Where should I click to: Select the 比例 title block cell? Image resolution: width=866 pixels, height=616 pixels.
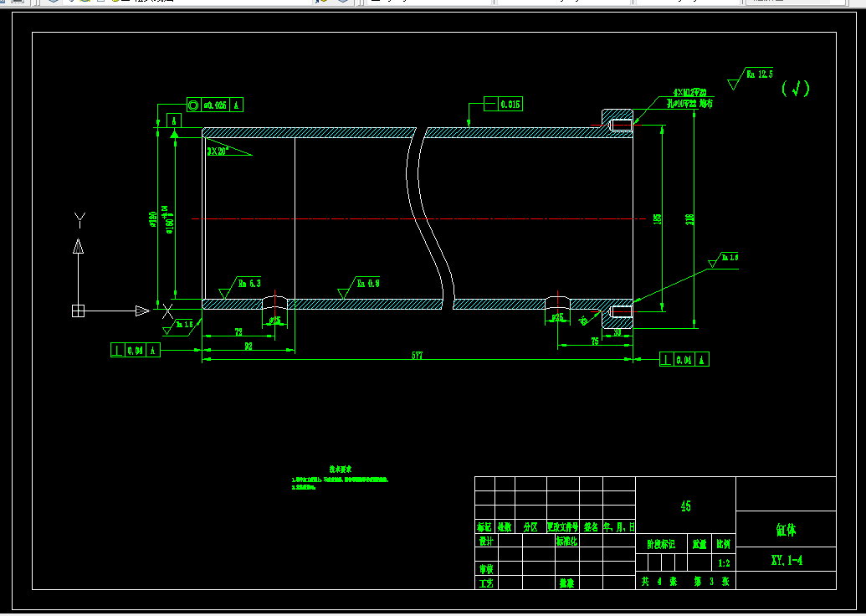pos(724,544)
